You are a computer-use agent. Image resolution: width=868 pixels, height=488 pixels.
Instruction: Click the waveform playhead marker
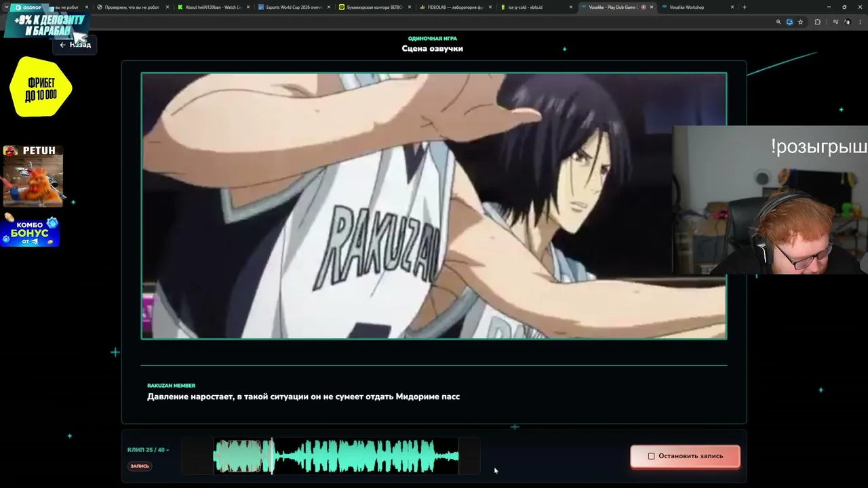272,455
